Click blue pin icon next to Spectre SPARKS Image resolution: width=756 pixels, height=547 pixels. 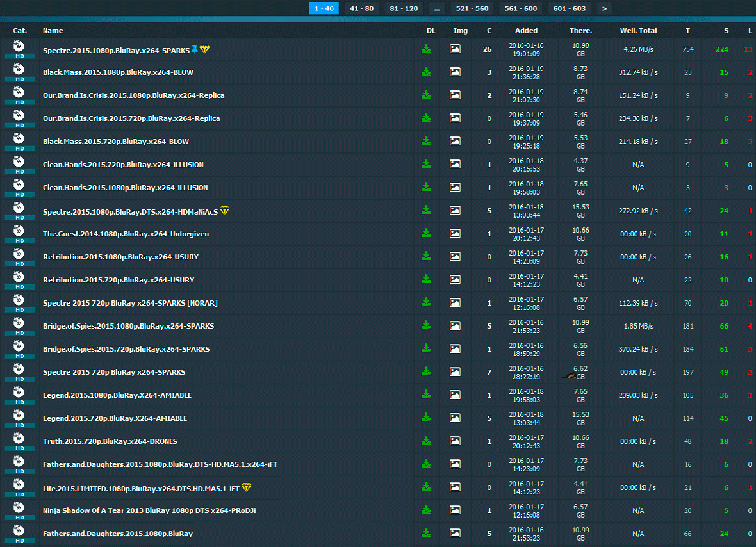click(x=195, y=49)
